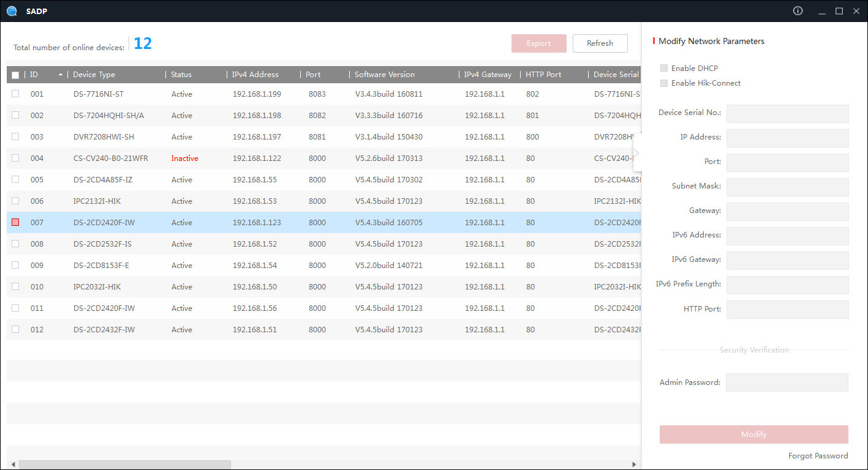This screenshot has height=470, width=868.
Task: Click the Subnet Mask input field
Action: (788, 187)
